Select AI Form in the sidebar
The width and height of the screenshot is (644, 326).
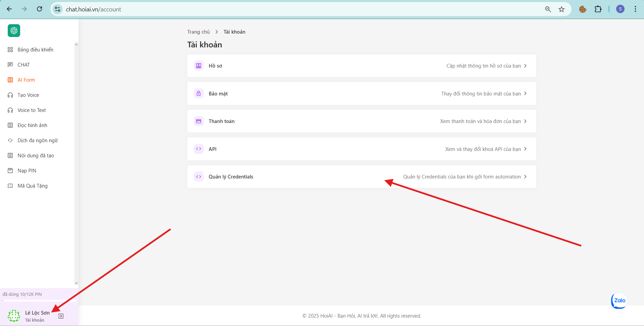pyautogui.click(x=26, y=80)
